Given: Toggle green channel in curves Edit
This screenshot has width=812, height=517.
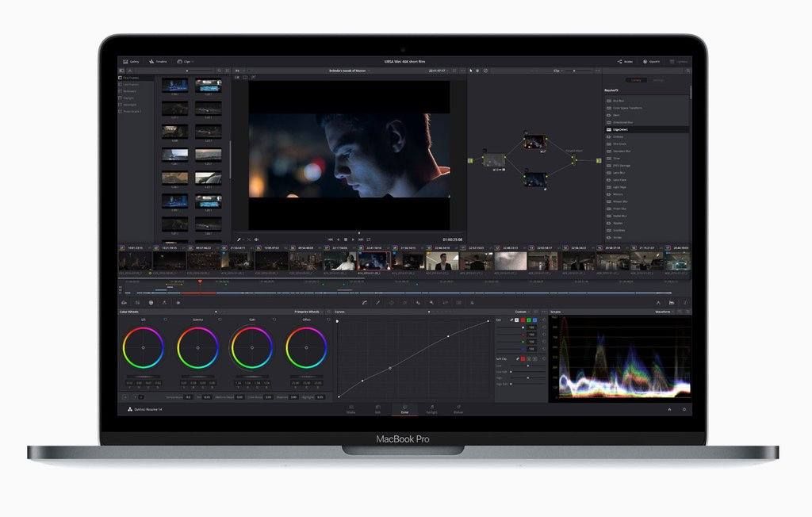Looking at the screenshot, I should (529, 320).
